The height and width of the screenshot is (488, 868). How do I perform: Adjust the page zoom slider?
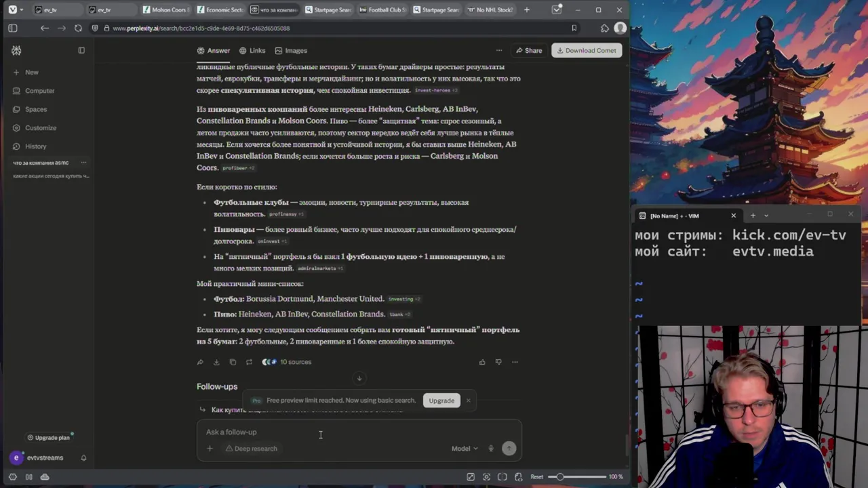point(576,476)
